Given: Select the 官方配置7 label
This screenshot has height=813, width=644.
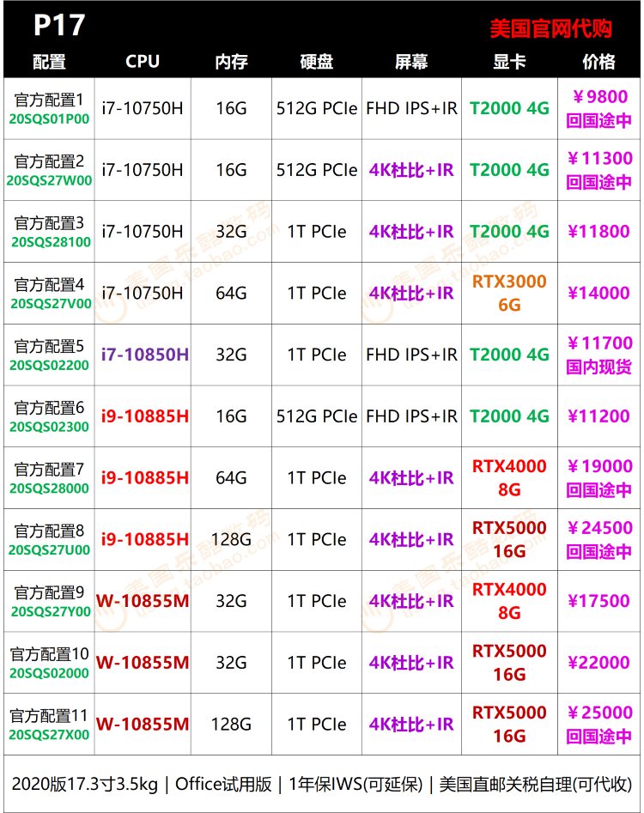Looking at the screenshot, I should pos(49,470).
